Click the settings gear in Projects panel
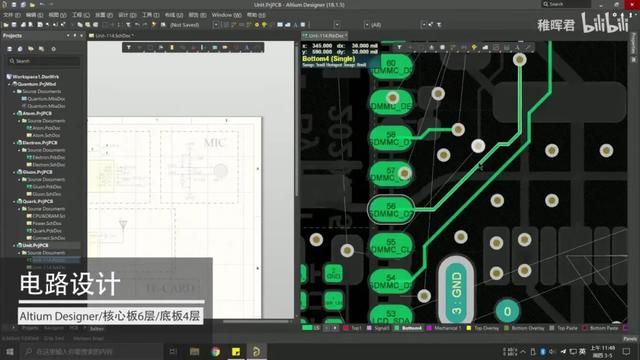 [x=53, y=49]
